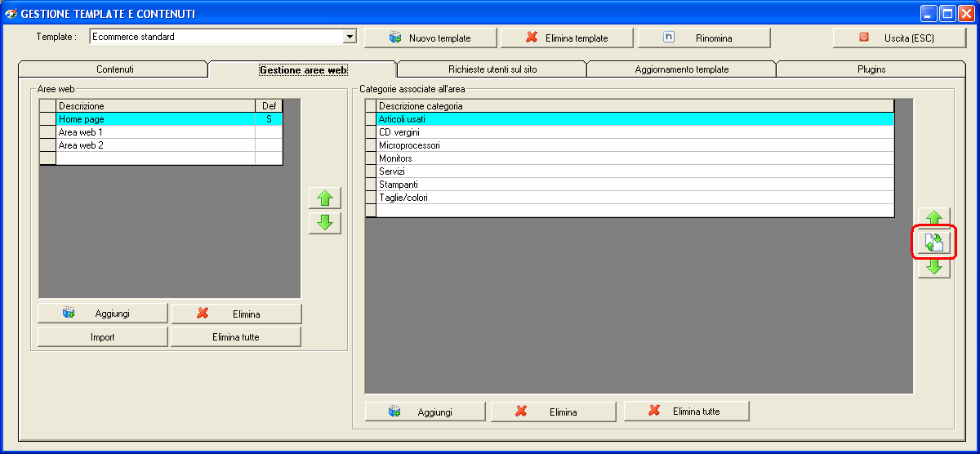Screen dimensions: 980x454
Task: Open the Template combo box dropdown
Action: [350, 37]
